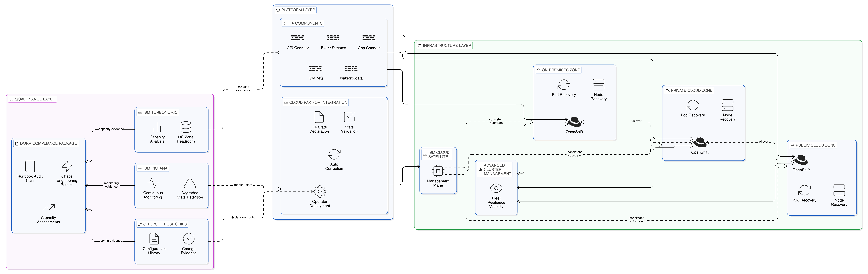Click the Fleet Resilience Visibility eye icon

pos(496,188)
